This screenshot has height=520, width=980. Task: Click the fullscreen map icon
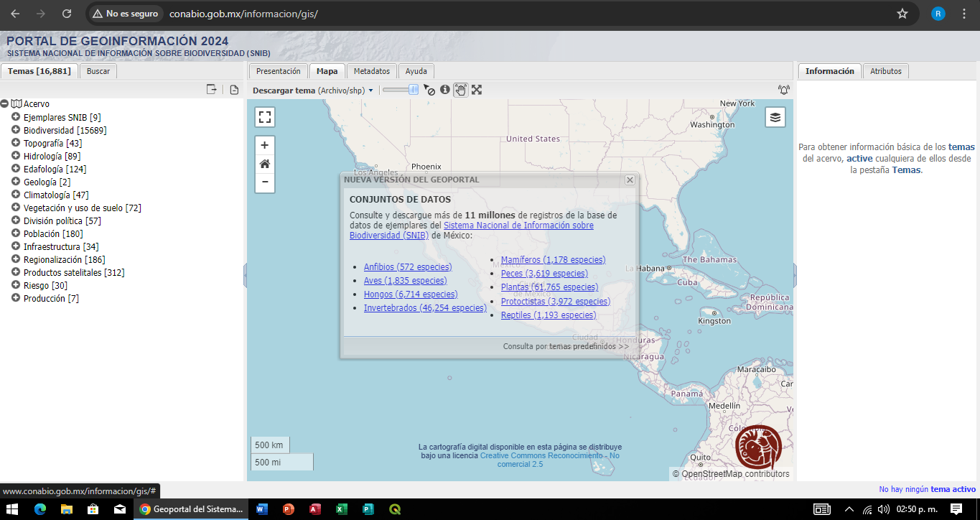tap(265, 116)
